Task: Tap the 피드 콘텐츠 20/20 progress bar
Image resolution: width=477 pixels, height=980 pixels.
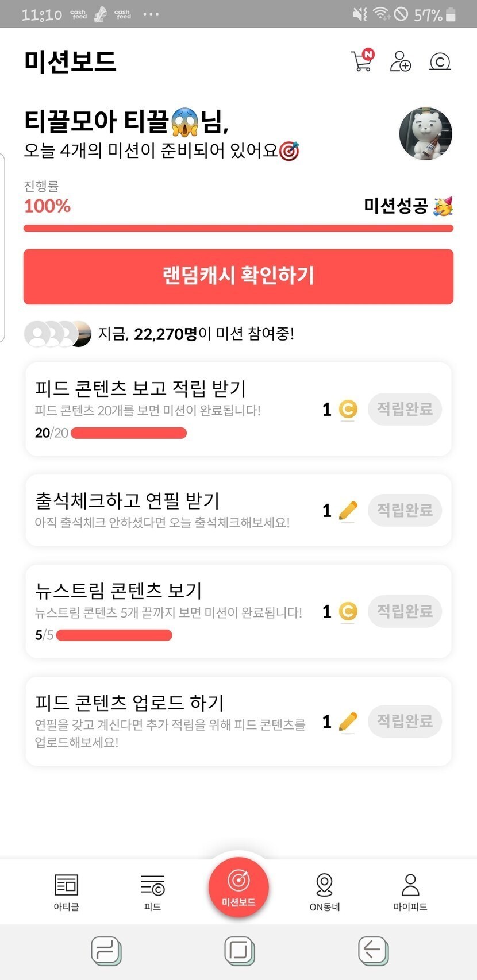Action: (x=128, y=433)
